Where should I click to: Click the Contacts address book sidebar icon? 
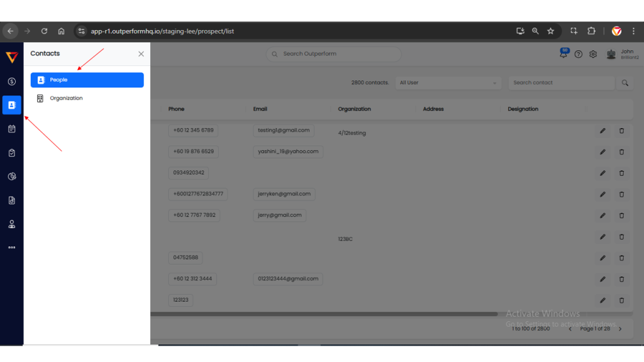click(11, 105)
